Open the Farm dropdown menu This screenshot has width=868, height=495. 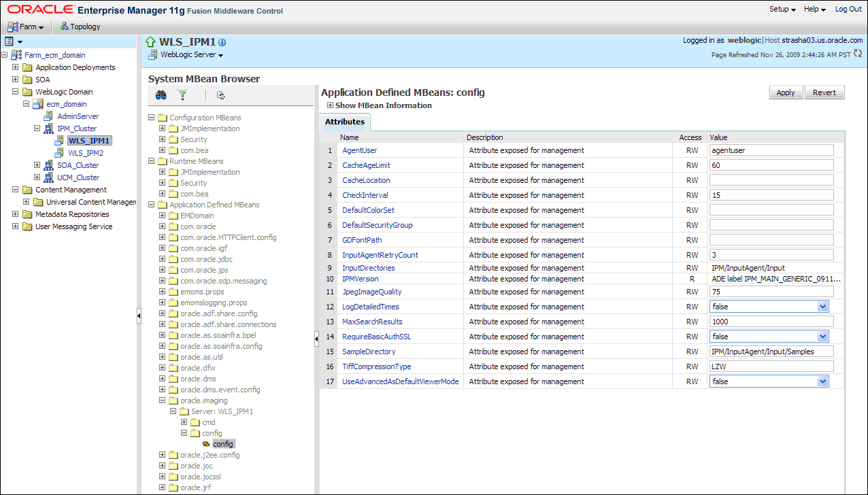tap(25, 27)
